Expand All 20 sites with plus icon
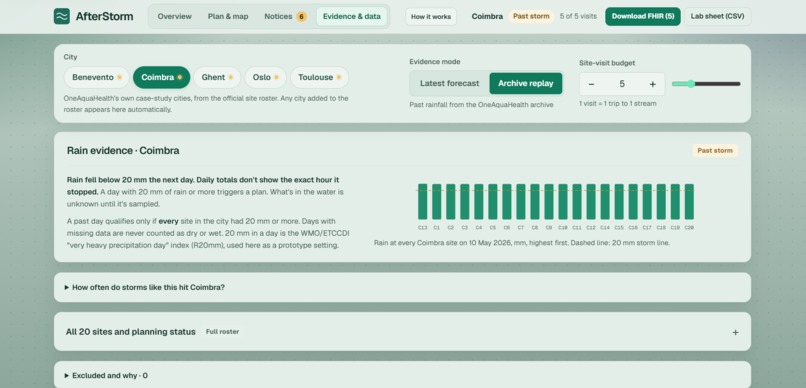The width and height of the screenshot is (806, 388). point(735,332)
